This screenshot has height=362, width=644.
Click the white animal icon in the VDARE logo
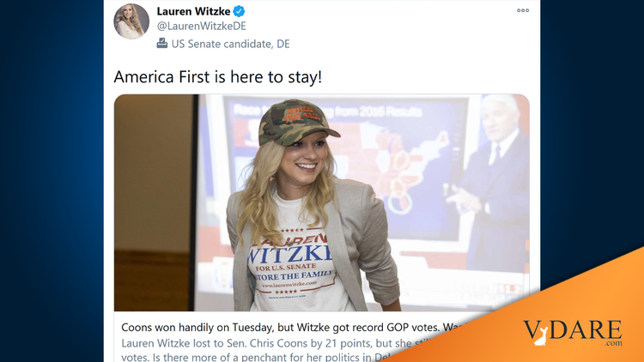pyautogui.click(x=540, y=336)
